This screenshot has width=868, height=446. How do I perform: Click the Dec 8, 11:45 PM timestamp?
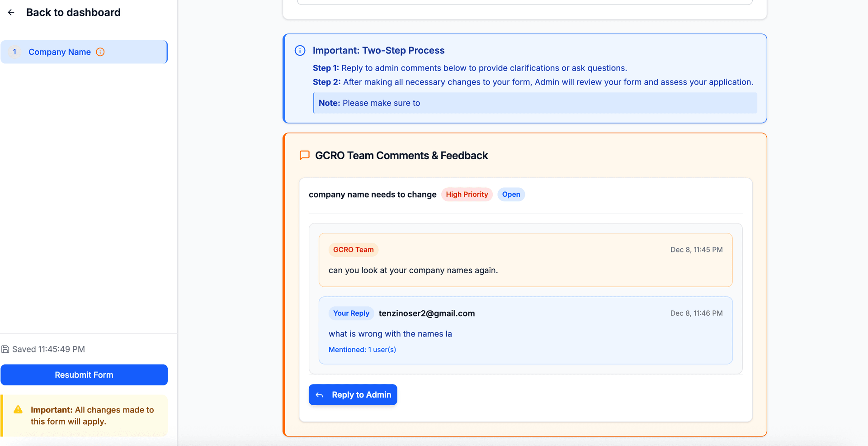click(x=696, y=249)
